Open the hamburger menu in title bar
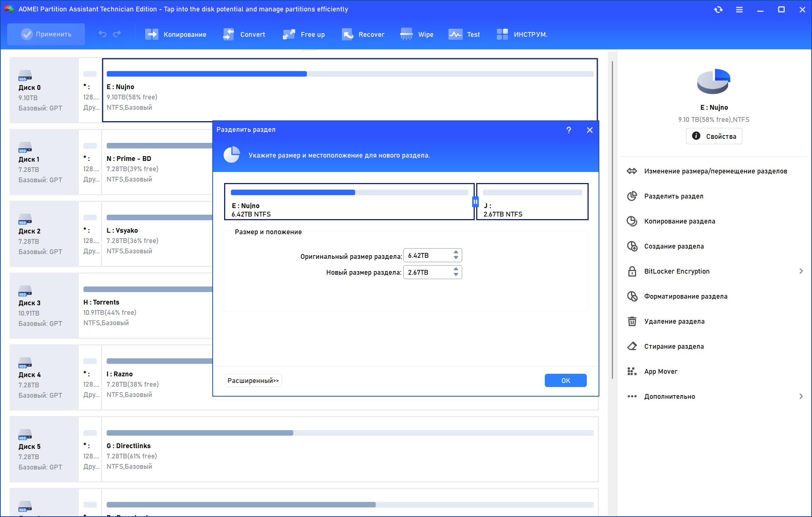The height and width of the screenshot is (517, 812). 739,10
